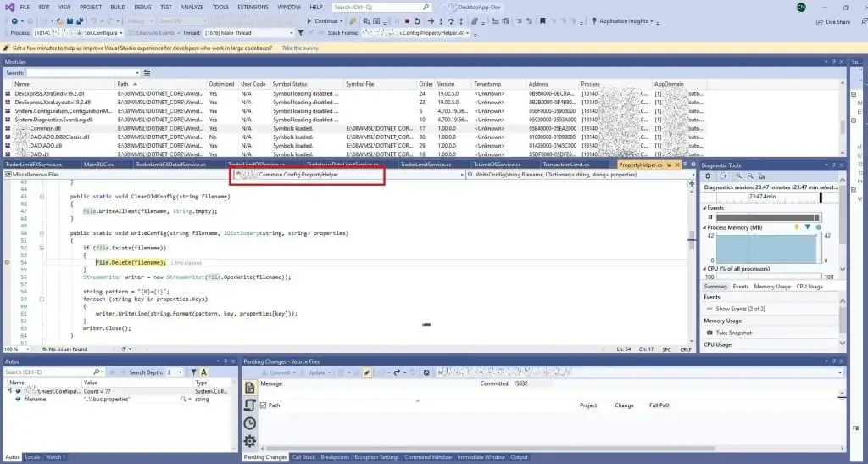Click Show Next Statement arrow icon
868x464 pixels.
point(431,21)
